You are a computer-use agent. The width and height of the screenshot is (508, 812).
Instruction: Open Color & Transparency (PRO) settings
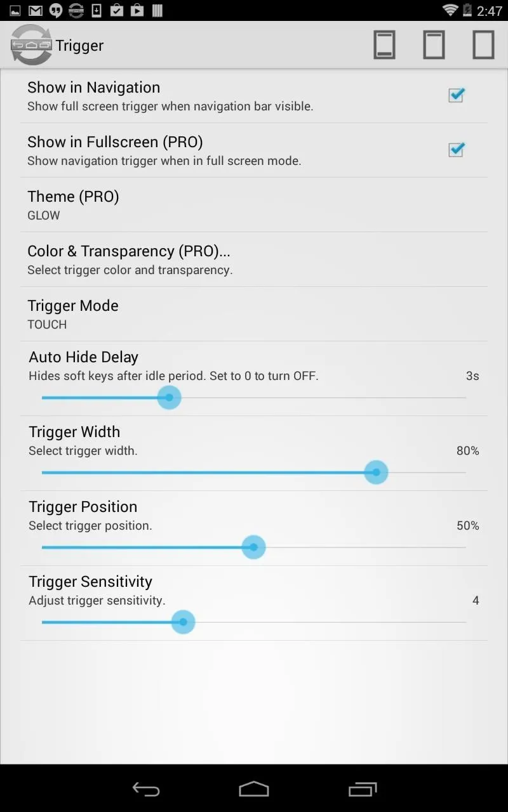[x=254, y=259]
